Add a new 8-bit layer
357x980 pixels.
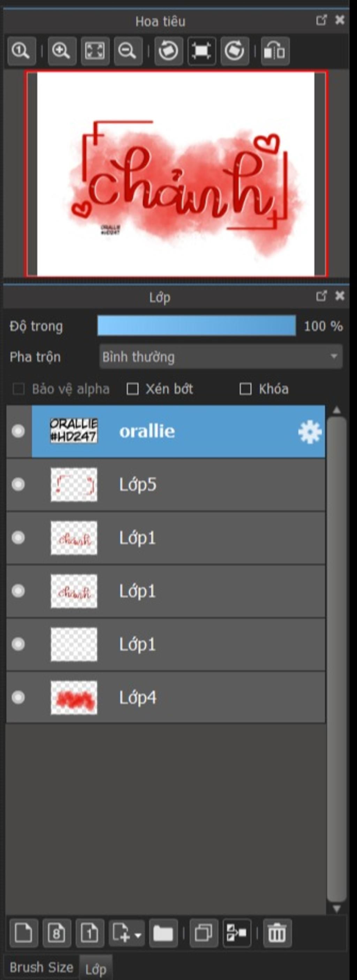tap(57, 933)
